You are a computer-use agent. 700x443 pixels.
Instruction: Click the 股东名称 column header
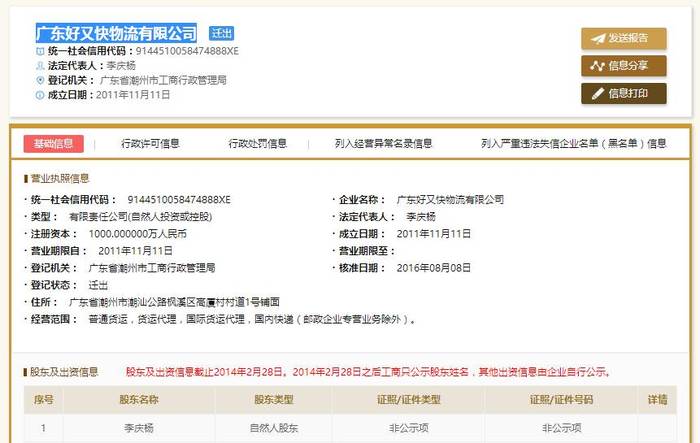(x=139, y=399)
